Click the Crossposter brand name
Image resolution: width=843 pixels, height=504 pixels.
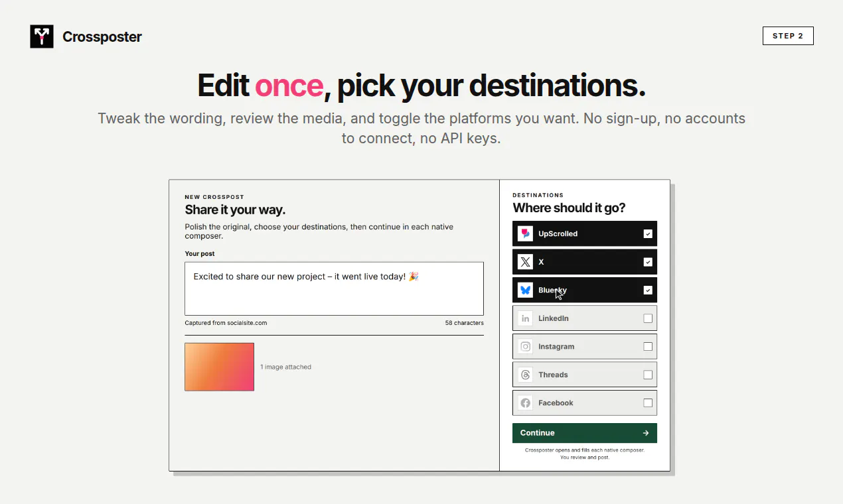coord(102,37)
